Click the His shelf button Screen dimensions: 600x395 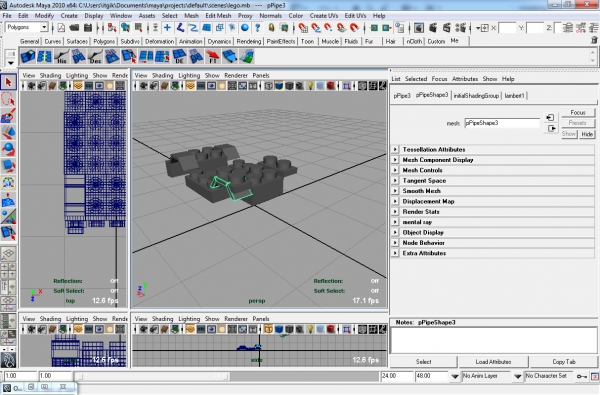[61, 57]
